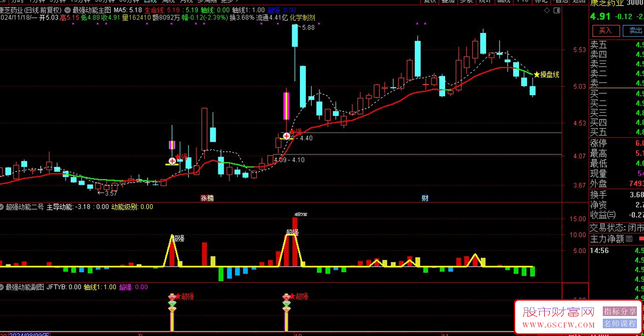Click the 5.88 high price label

tap(308, 28)
